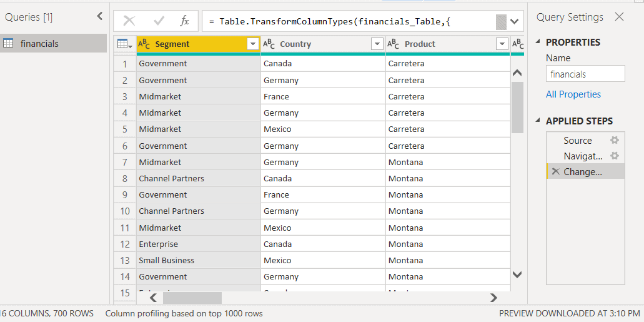Click the 16 COLUMNS, 700 ROWS status
The image size is (644, 322).
click(47, 313)
